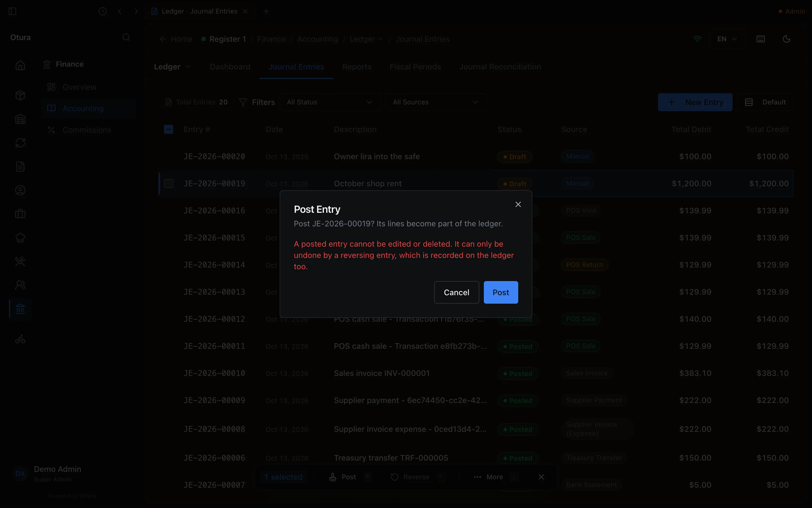Switch to the Fiscal Periods tab
This screenshot has height=508, width=812.
415,67
